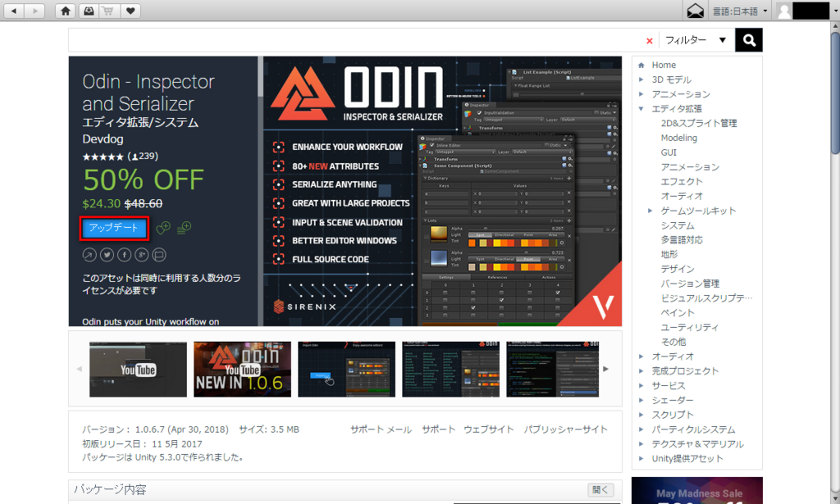Screen dimensions: 840x504
Task: Open the large Odin promotional image
Action: coord(442,191)
